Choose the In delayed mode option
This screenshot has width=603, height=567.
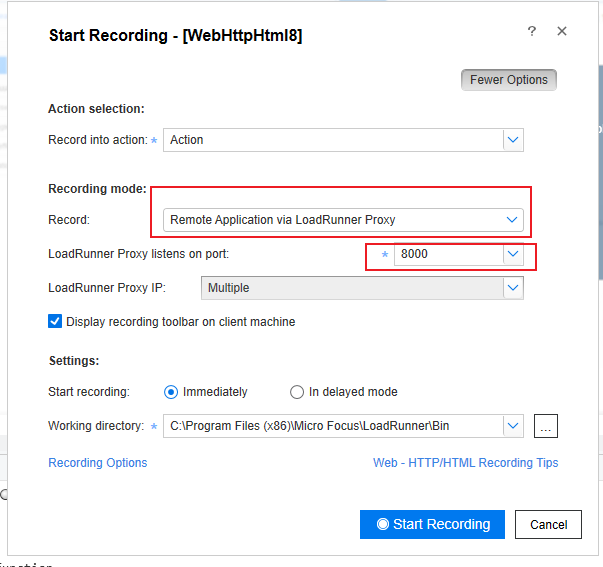point(297,392)
